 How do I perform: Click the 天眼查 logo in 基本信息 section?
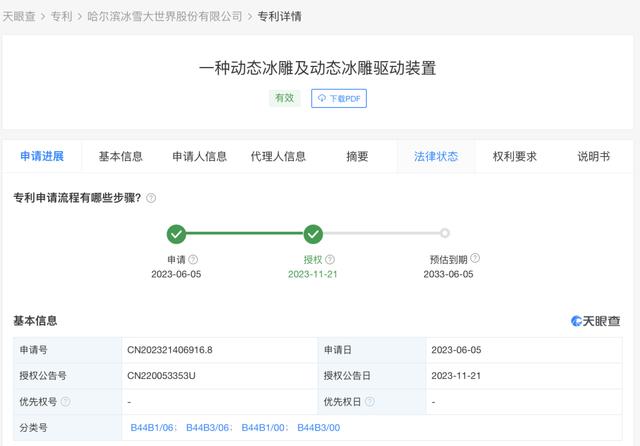click(595, 321)
